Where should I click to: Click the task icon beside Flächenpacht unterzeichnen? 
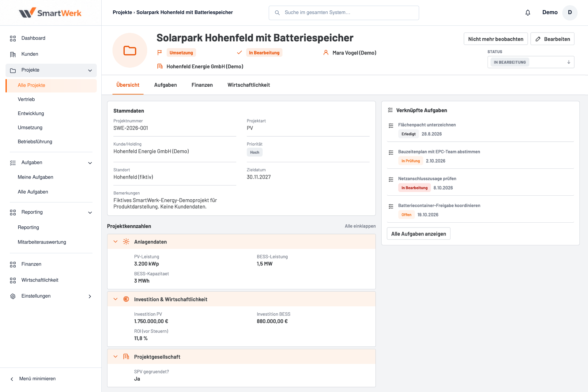[x=391, y=126]
